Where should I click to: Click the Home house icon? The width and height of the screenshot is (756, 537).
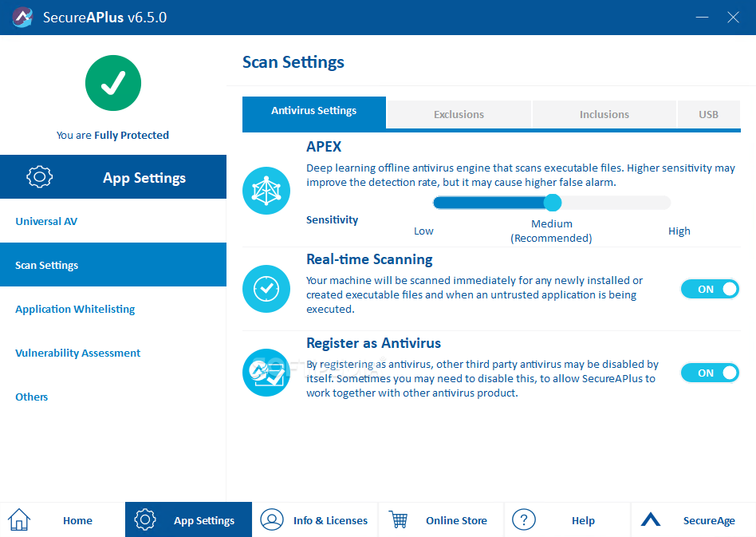[19, 520]
